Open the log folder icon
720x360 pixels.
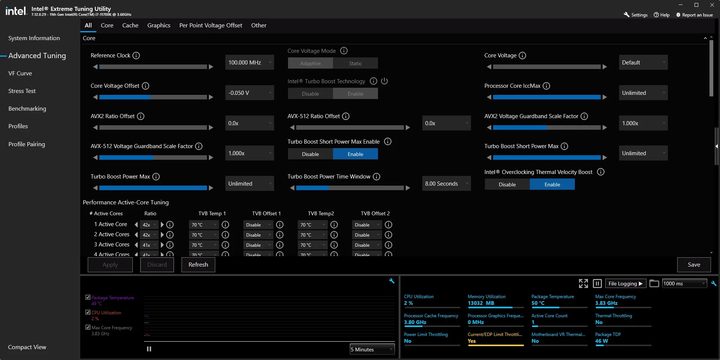[654, 283]
